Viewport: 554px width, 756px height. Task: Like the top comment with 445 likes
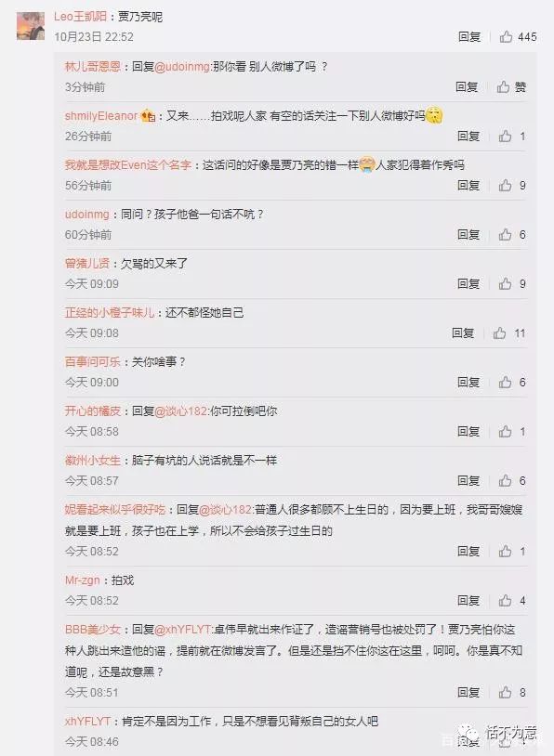click(x=506, y=36)
